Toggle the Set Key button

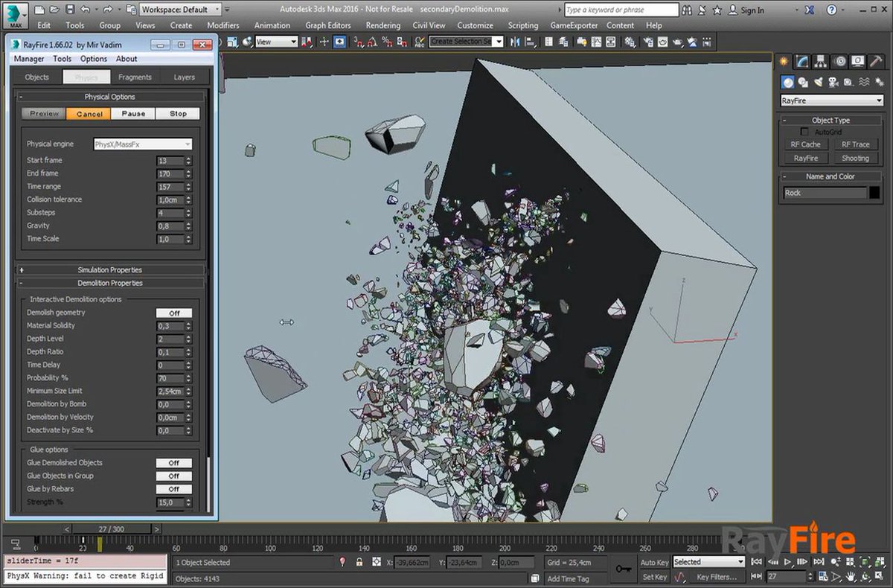click(655, 577)
